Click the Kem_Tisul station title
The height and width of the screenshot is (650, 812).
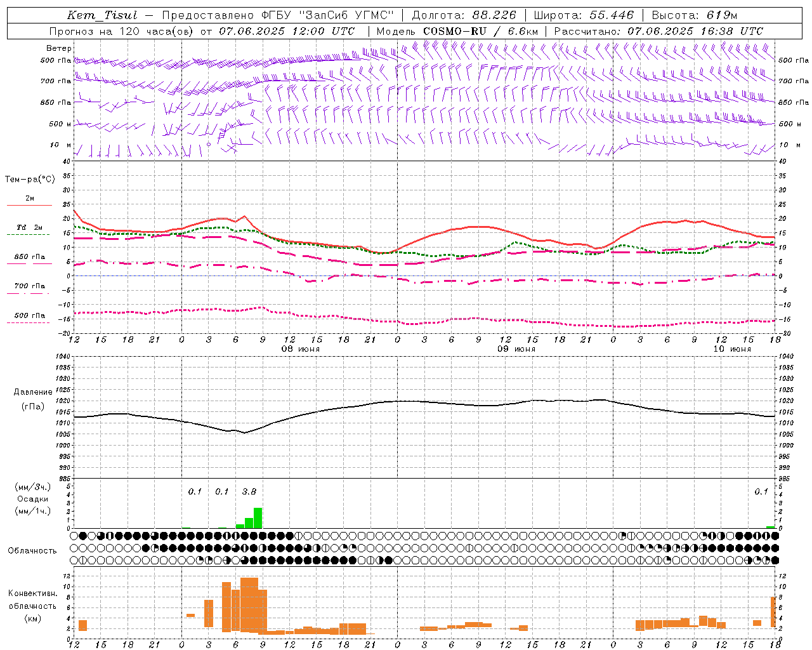(101, 15)
